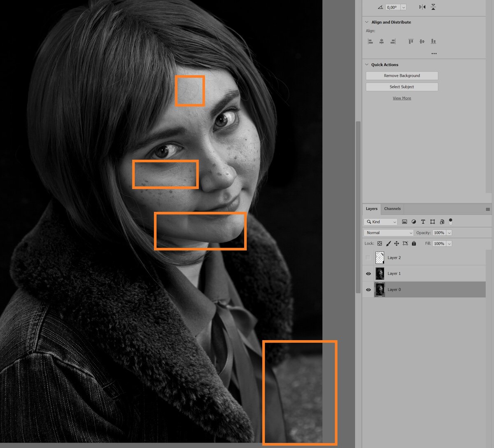This screenshot has width=494, height=448.
Task: Open Opacity slider dropdown
Action: [449, 233]
